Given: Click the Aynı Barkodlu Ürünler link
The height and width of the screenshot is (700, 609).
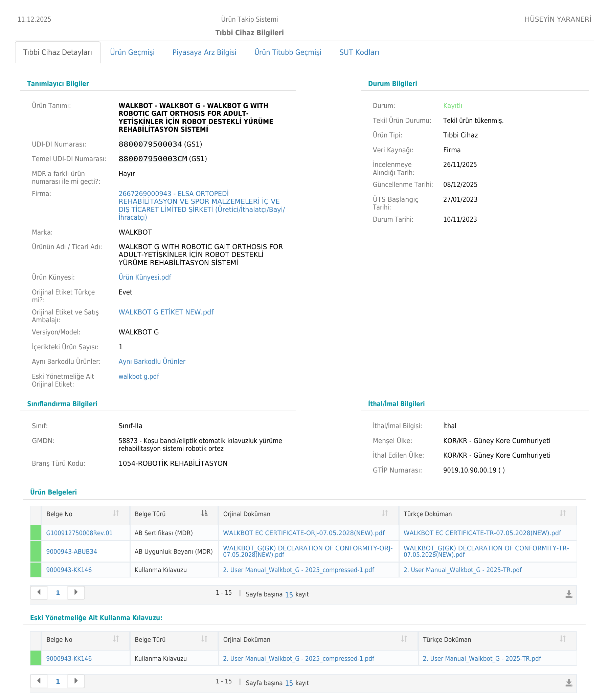Looking at the screenshot, I should [x=152, y=362].
